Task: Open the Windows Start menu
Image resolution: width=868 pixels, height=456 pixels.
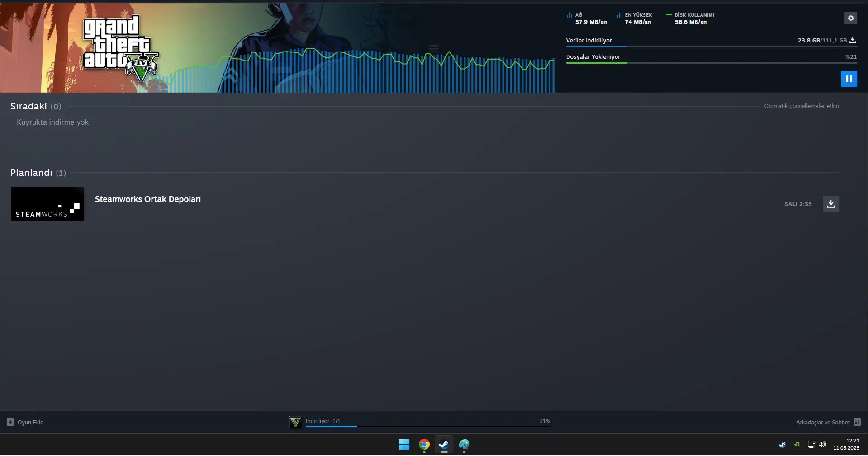Action: click(x=404, y=445)
